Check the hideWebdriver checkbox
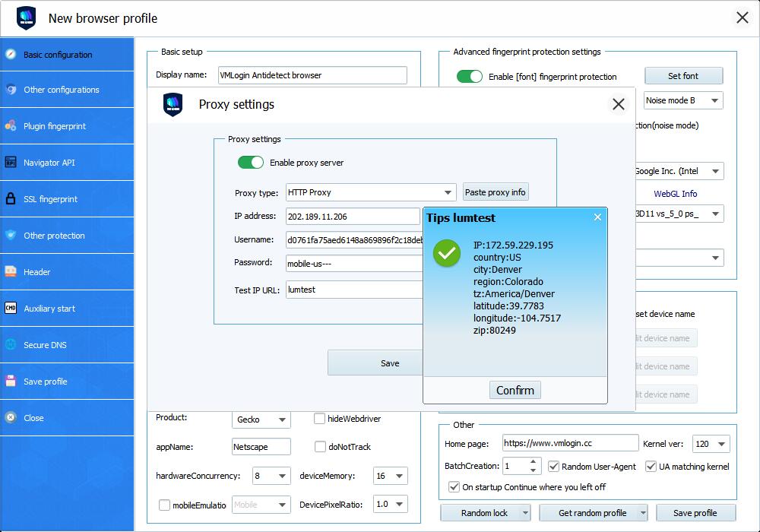 tap(319, 419)
